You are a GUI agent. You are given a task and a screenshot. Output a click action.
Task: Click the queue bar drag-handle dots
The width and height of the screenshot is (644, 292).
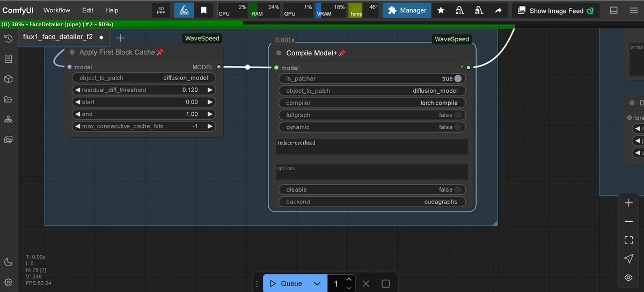258,283
